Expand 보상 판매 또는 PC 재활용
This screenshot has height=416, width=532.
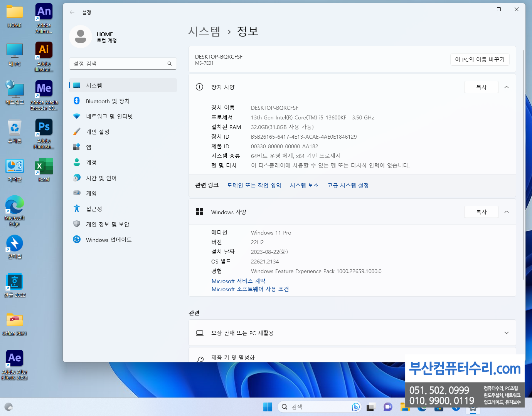[352, 333]
